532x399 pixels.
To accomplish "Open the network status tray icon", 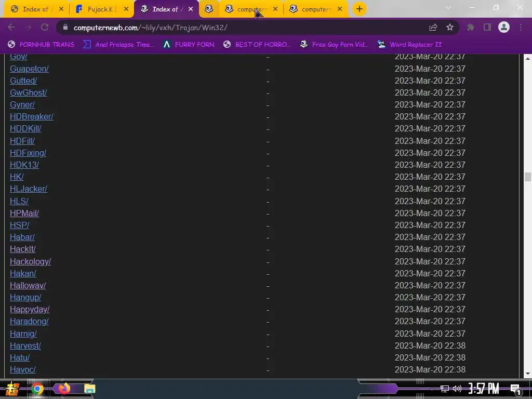I will (445, 389).
